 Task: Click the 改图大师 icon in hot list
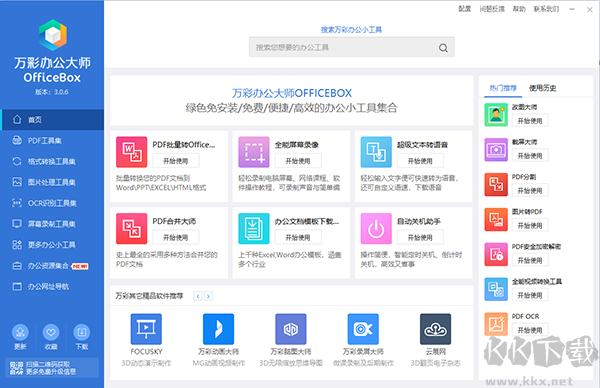pyautogui.click(x=496, y=115)
